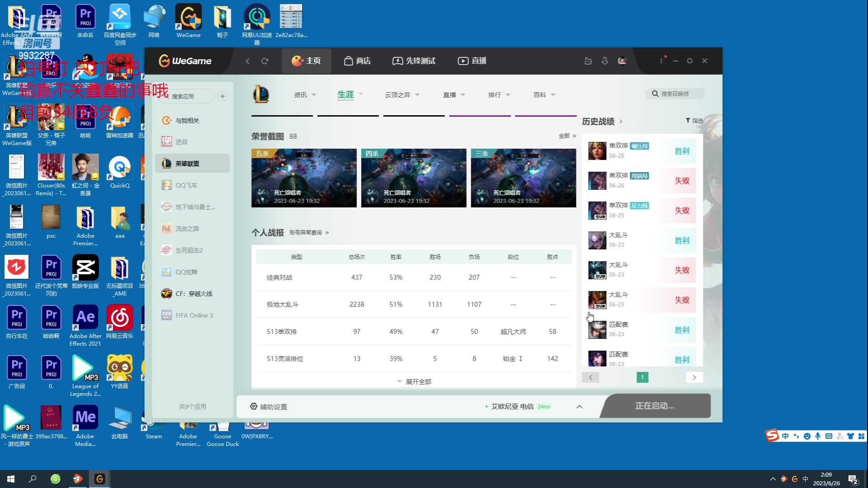Go to next page of match history

coord(694,377)
